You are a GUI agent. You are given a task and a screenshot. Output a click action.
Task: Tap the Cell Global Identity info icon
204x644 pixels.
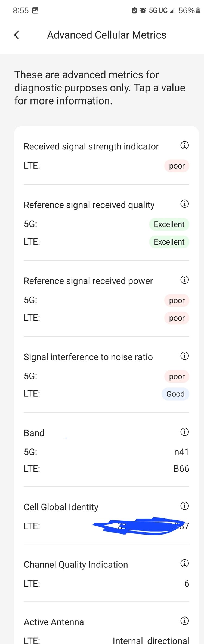click(x=185, y=506)
